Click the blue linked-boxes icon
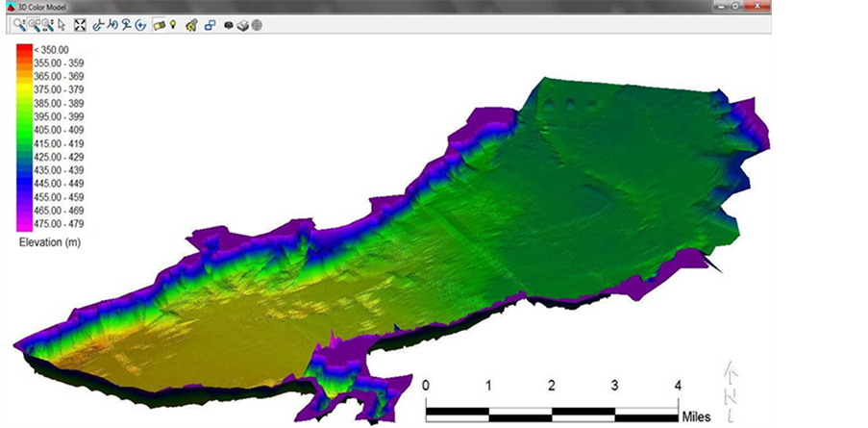Screen dimensions: 868x428 click(x=210, y=24)
